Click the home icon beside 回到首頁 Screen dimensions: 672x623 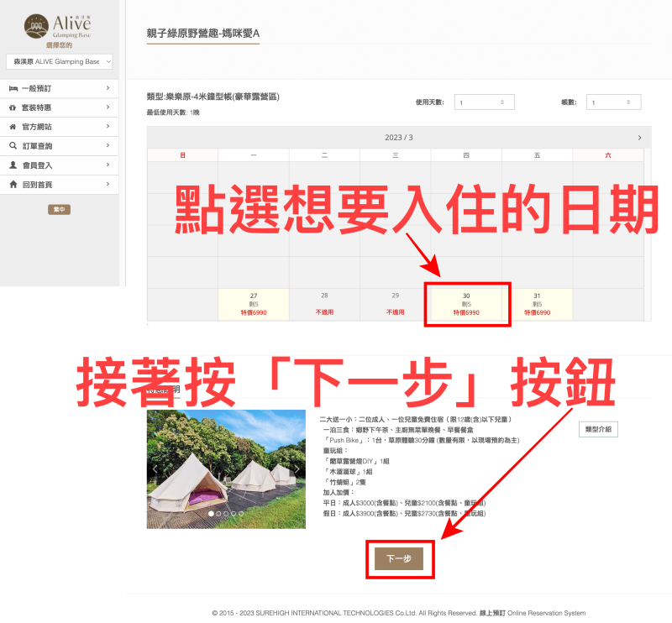[13, 185]
